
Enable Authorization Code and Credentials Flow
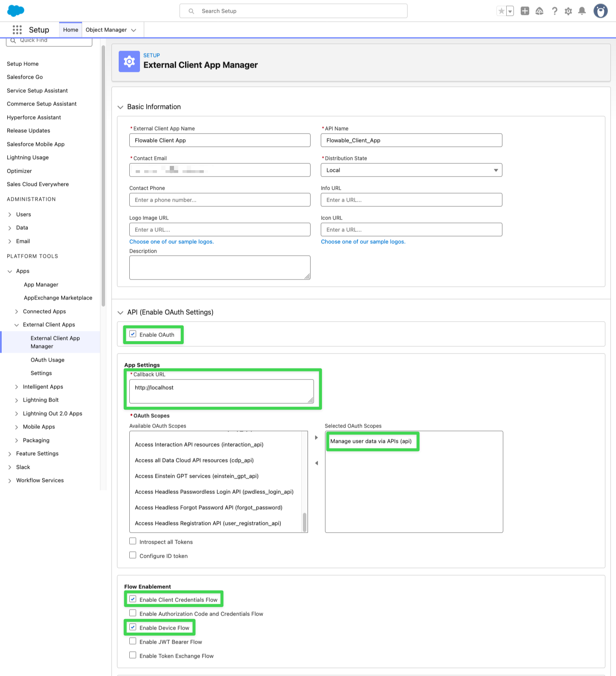[x=133, y=613]
